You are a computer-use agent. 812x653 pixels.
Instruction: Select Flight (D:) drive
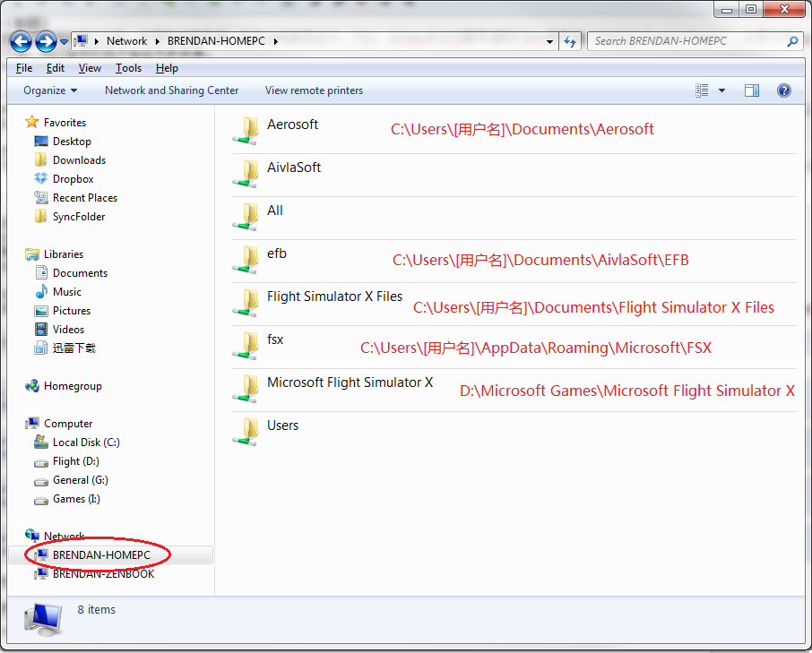click(75, 461)
